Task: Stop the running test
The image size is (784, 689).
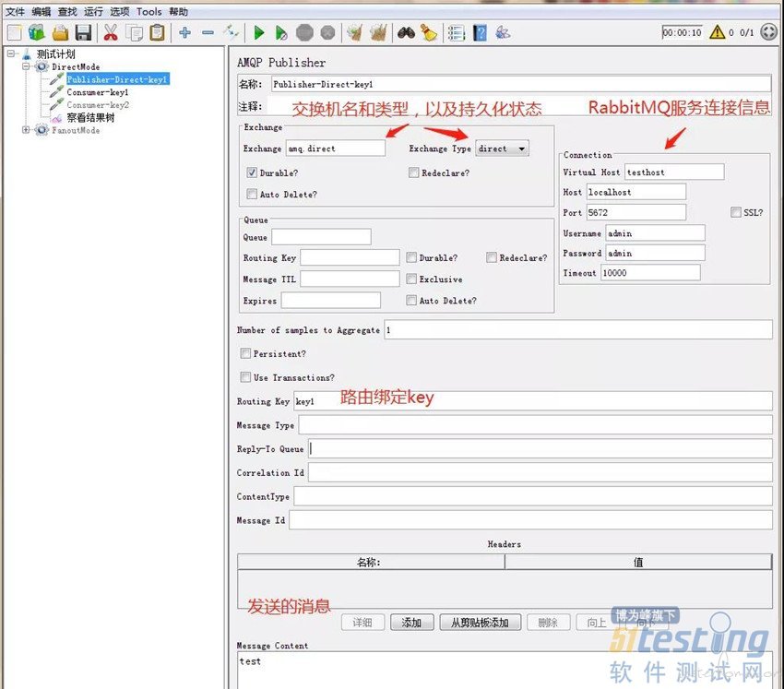Action: (304, 33)
